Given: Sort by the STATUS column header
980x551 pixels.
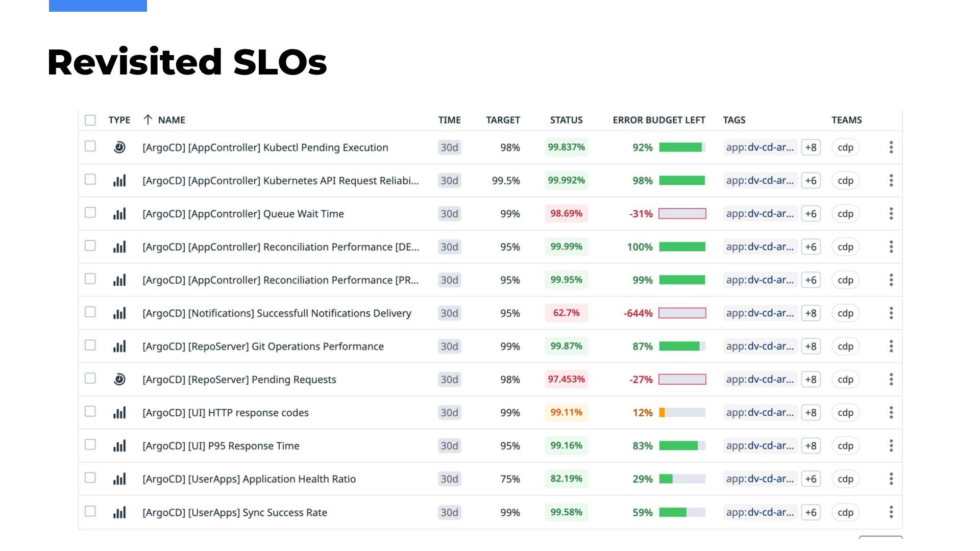Looking at the screenshot, I should pyautogui.click(x=566, y=120).
